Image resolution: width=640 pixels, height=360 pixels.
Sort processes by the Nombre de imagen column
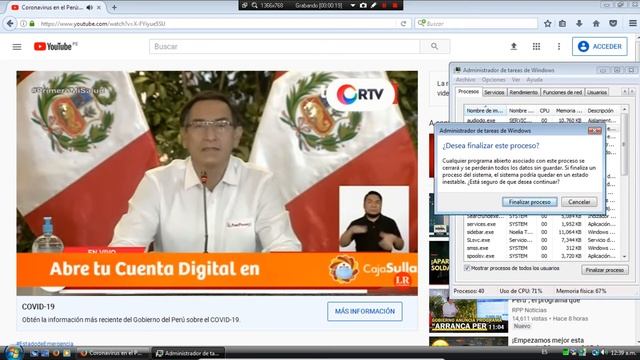point(485,111)
